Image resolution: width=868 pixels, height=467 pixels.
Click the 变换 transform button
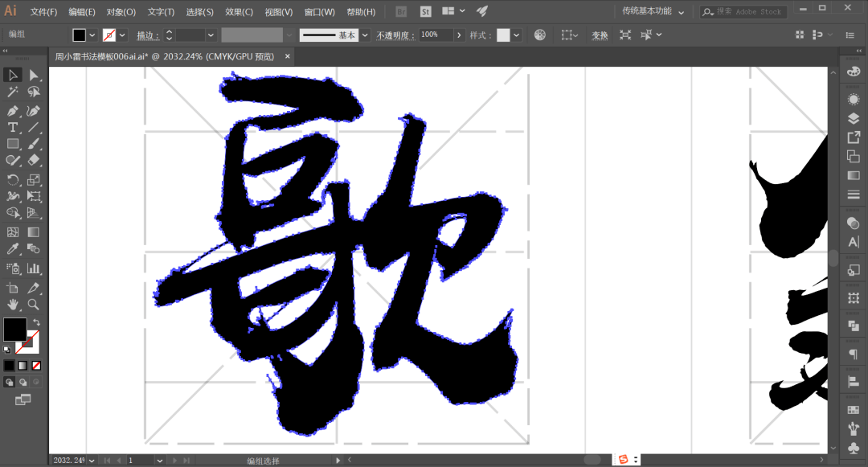[x=600, y=35]
